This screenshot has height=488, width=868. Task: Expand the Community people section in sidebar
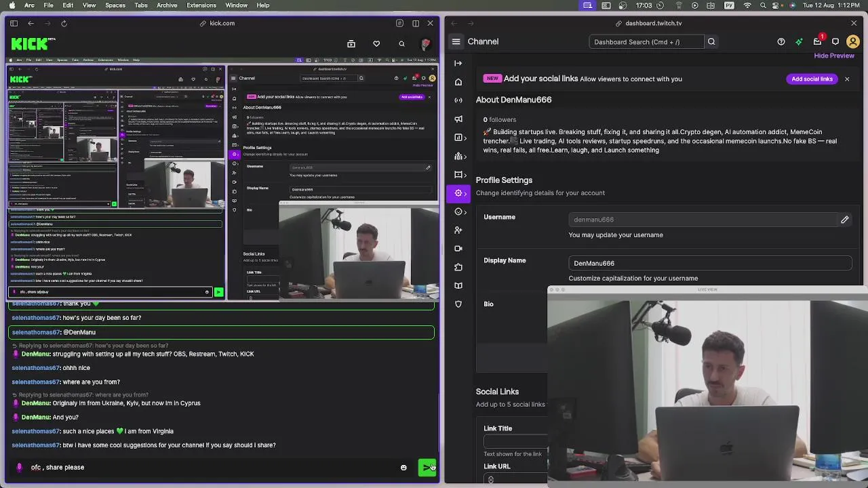460,157
